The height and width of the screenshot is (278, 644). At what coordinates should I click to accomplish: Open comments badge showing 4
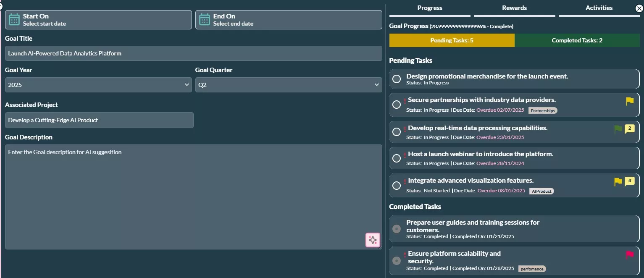pyautogui.click(x=630, y=181)
